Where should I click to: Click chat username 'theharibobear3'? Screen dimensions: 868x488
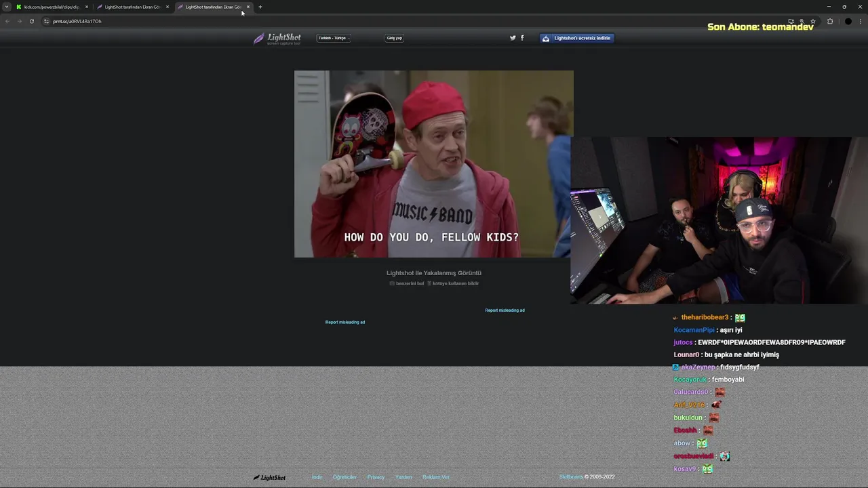point(705,317)
